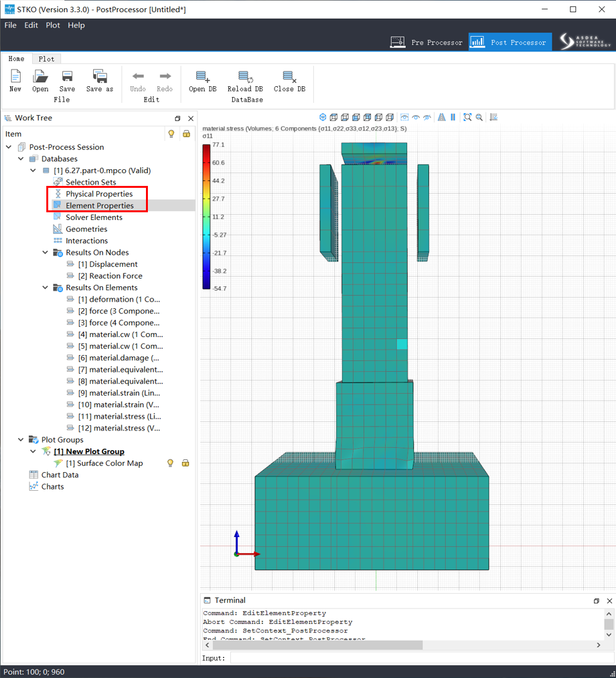Collapse the Databases node
This screenshot has width=616, height=678.
(21, 159)
